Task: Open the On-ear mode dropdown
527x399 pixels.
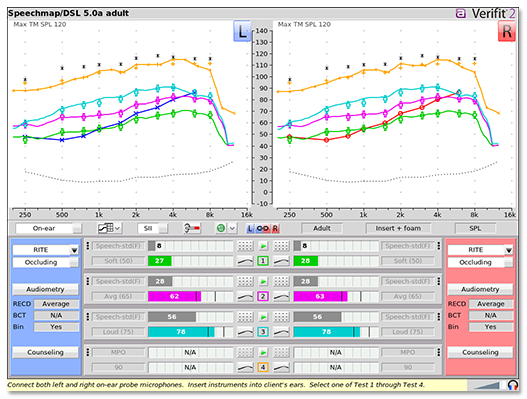Action: (48, 229)
